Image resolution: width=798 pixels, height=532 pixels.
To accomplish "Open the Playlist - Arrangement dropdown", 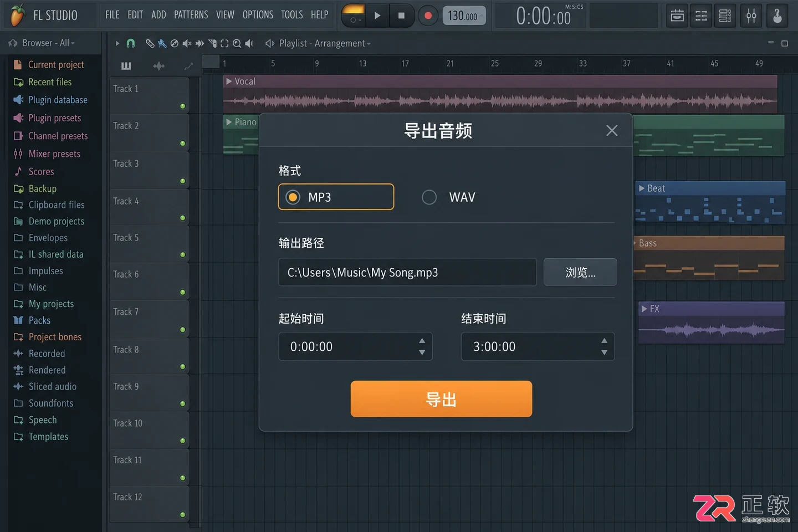I will point(325,43).
